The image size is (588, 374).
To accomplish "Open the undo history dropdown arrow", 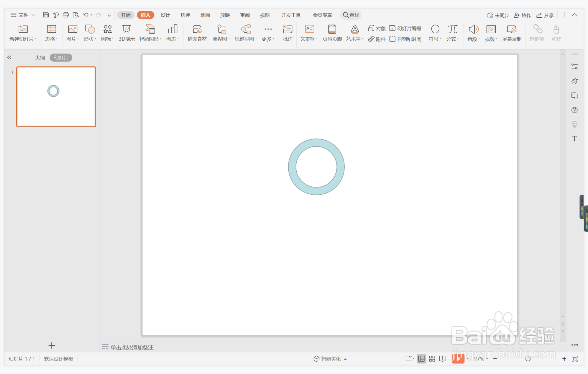I will [x=91, y=15].
